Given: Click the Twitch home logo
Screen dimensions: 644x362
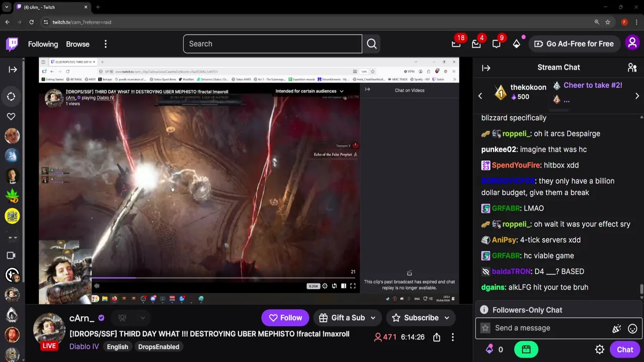Looking at the screenshot, I should (12, 44).
